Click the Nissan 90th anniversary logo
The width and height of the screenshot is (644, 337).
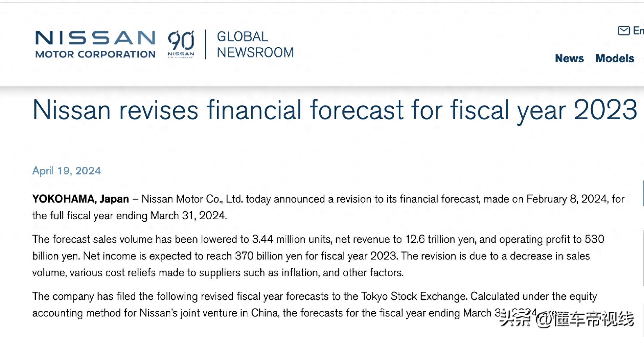[x=181, y=44]
